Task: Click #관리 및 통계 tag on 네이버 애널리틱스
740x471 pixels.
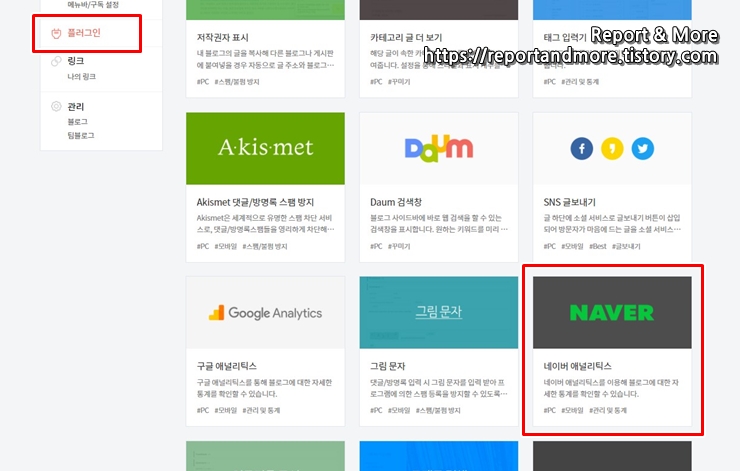Action: tap(608, 411)
